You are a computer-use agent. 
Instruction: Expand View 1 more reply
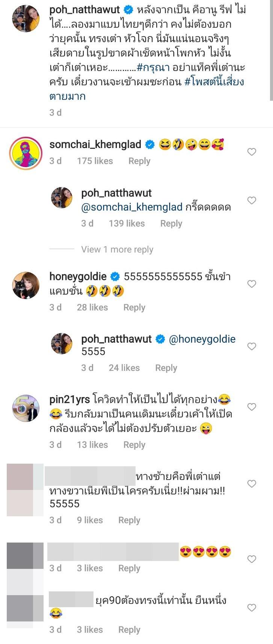117,249
